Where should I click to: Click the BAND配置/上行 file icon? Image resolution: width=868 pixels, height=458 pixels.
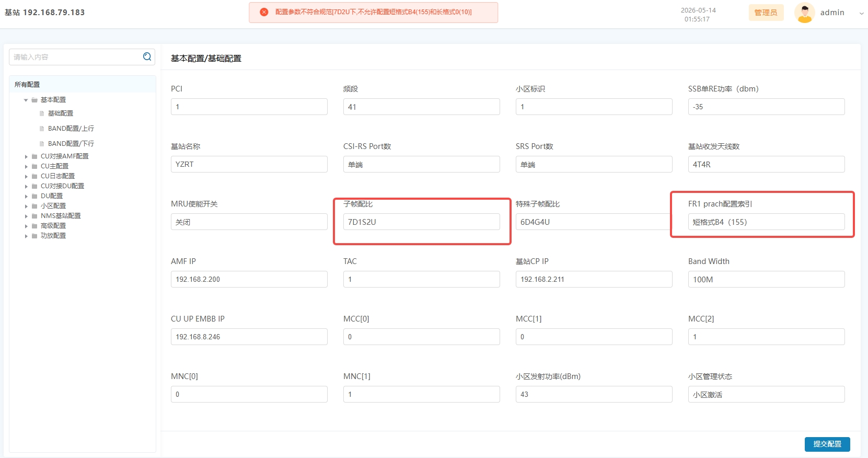[42, 129]
